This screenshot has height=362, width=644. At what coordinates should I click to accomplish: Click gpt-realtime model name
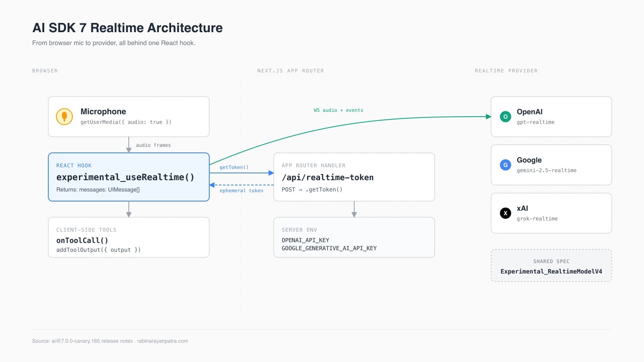coord(536,122)
